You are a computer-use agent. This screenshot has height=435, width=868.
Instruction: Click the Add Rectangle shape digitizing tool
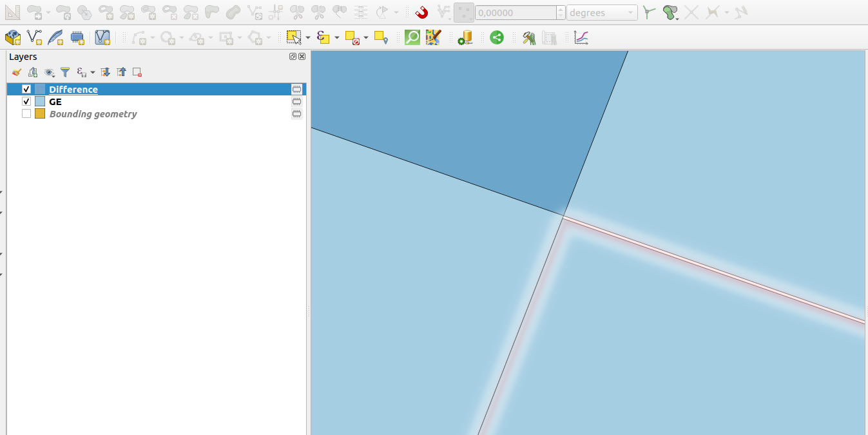pos(226,38)
